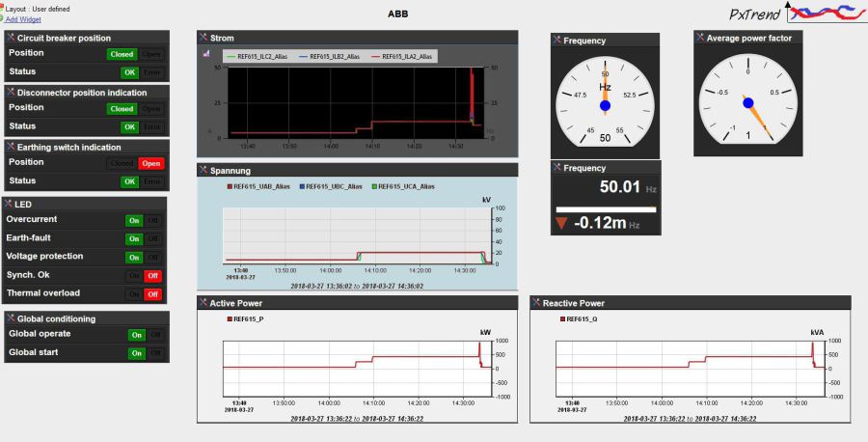Viewport: 868px width, 442px height.
Task: Click Disconnector Status OK button
Action: pos(129,126)
